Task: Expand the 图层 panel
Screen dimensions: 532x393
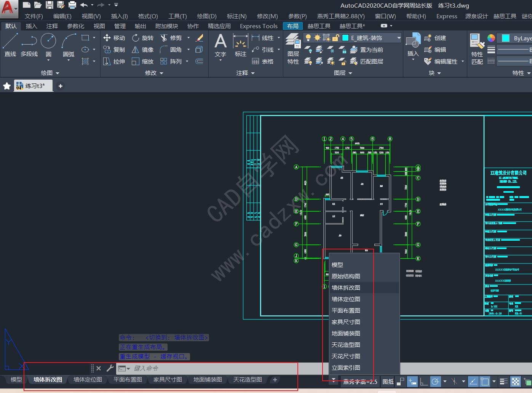Action: [343, 73]
